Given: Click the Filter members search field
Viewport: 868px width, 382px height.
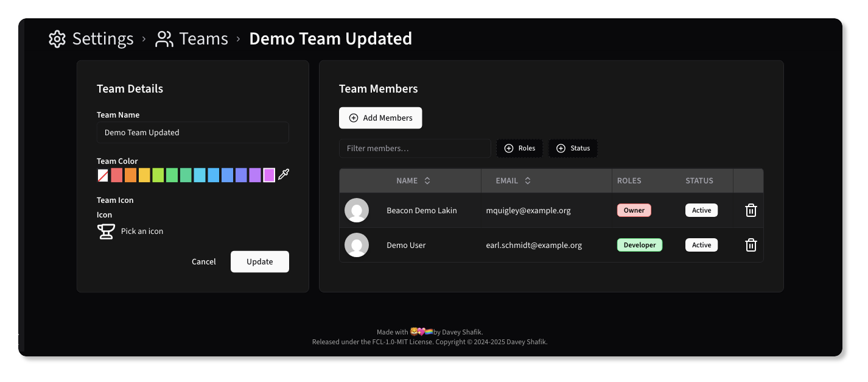Looking at the screenshot, I should (415, 148).
